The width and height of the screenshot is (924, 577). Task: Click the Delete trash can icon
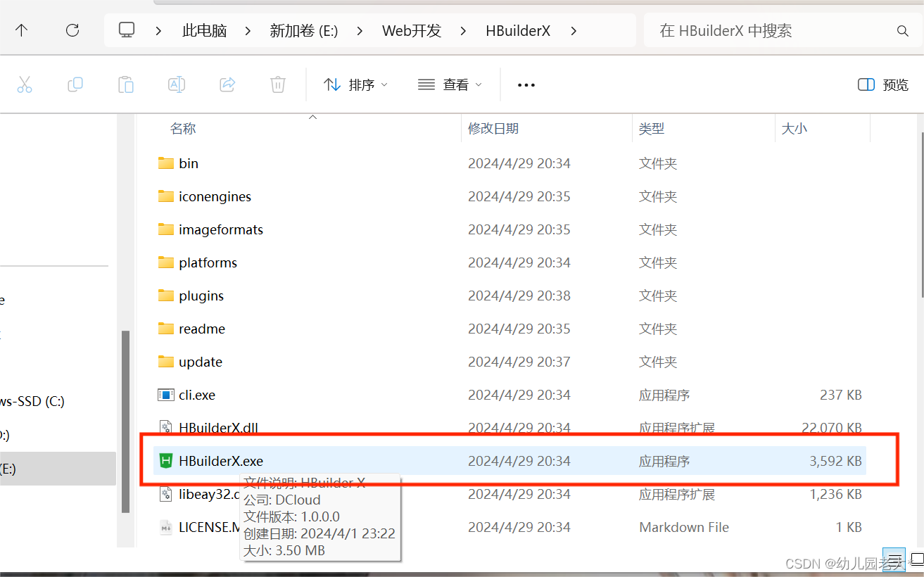pyautogui.click(x=278, y=85)
